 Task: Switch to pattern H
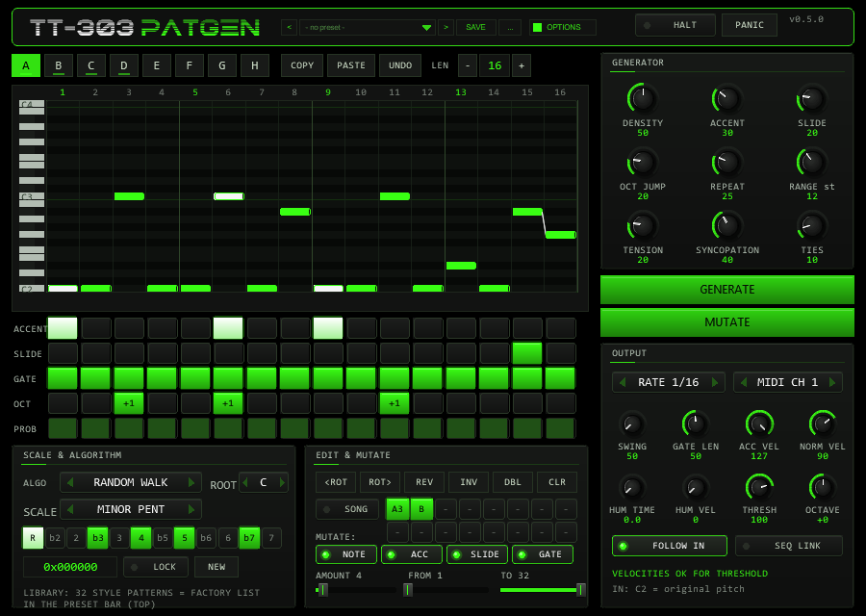coord(255,65)
